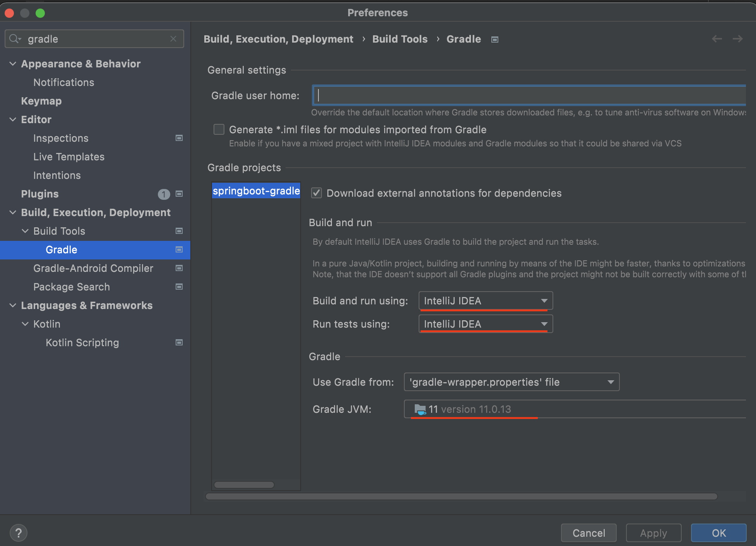The height and width of the screenshot is (546, 756).
Task: Click the horizontal scrollbar below settings panel
Action: point(461,496)
